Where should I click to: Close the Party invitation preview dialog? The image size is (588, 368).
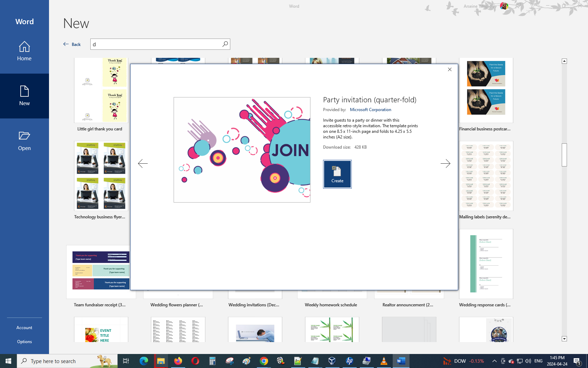point(450,69)
